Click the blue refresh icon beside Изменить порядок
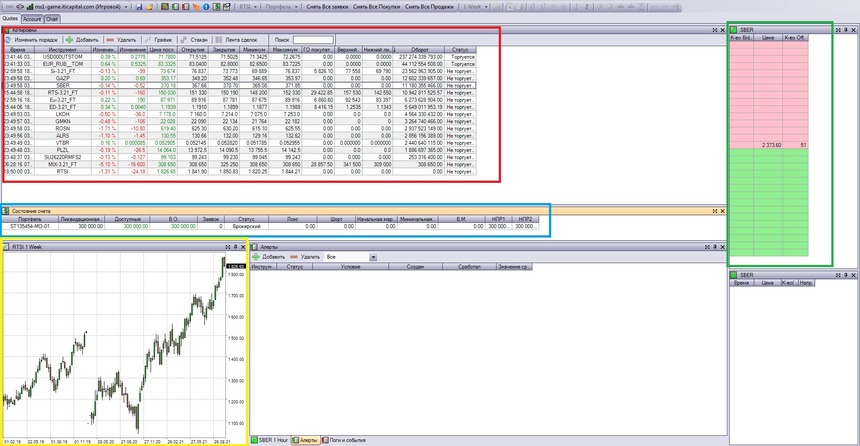The width and height of the screenshot is (860, 446). 8,39
